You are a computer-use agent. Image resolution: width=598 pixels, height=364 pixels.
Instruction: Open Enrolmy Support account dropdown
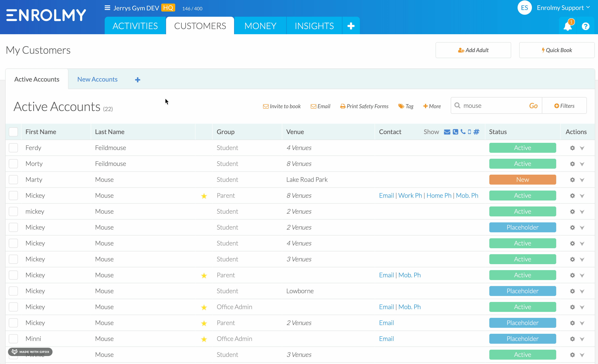[x=563, y=8]
